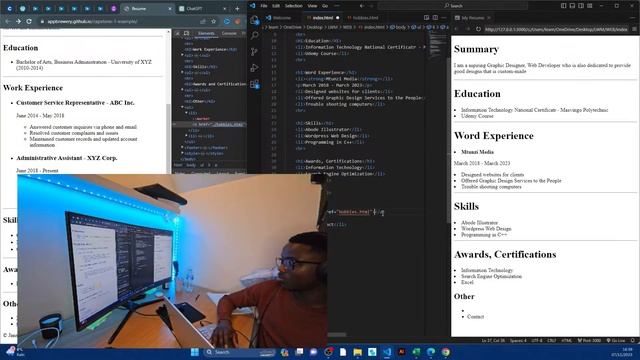Open Visual Studio Code from the taskbar
Image resolution: width=640 pixels, height=360 pixels.
387,352
